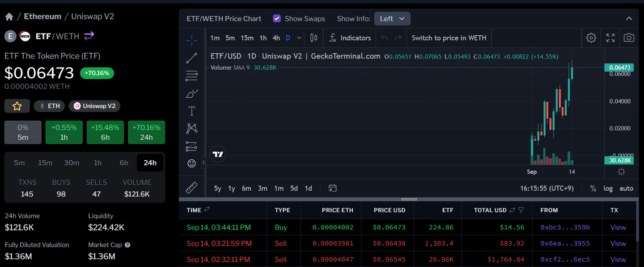Screen dimensions: 644x267
Task: Toggle the auto scale option
Action: 626,188
